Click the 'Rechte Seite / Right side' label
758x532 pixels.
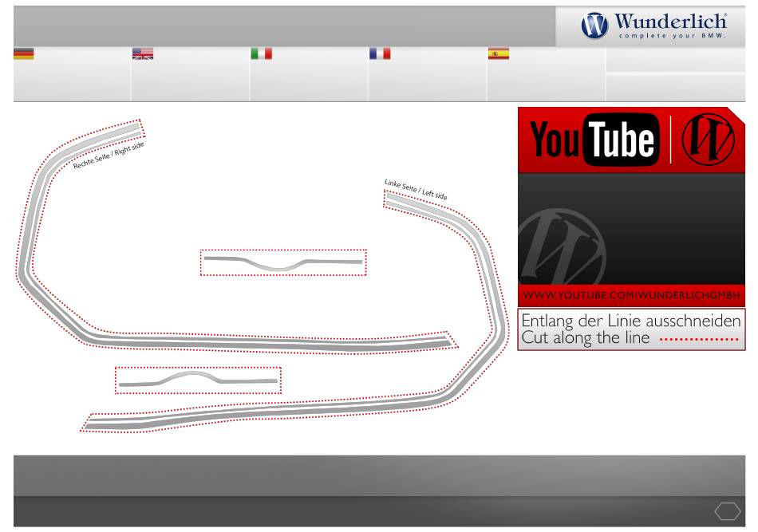pos(109,156)
